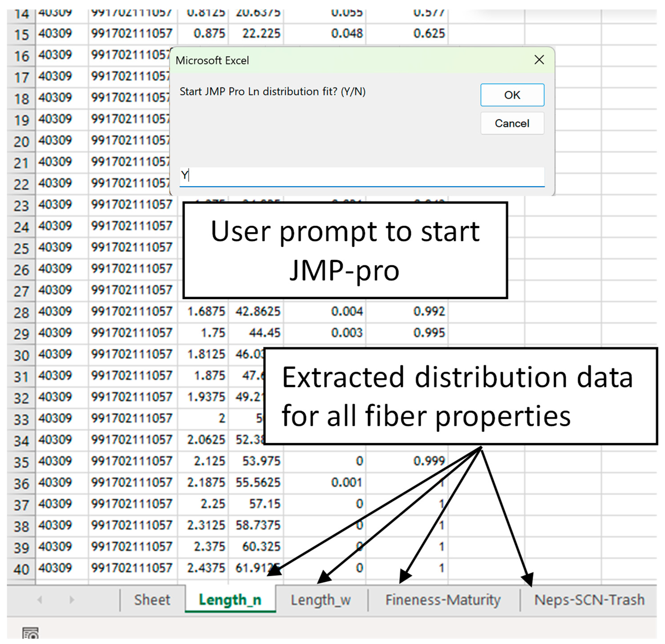Close the Microsoft Excel dialog

(x=539, y=60)
